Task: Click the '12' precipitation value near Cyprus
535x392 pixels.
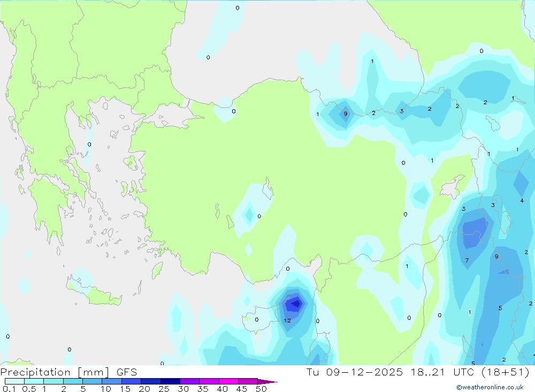Action: 287,321
